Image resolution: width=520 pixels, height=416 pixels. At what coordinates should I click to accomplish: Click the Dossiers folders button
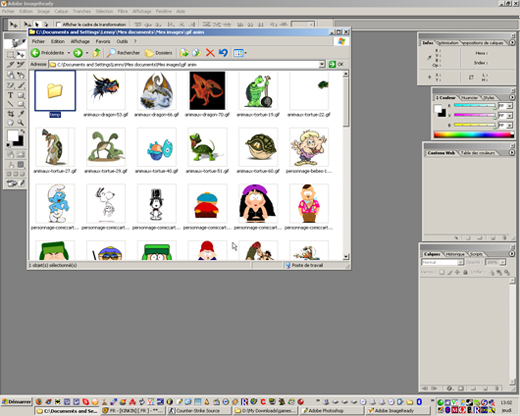click(x=159, y=53)
